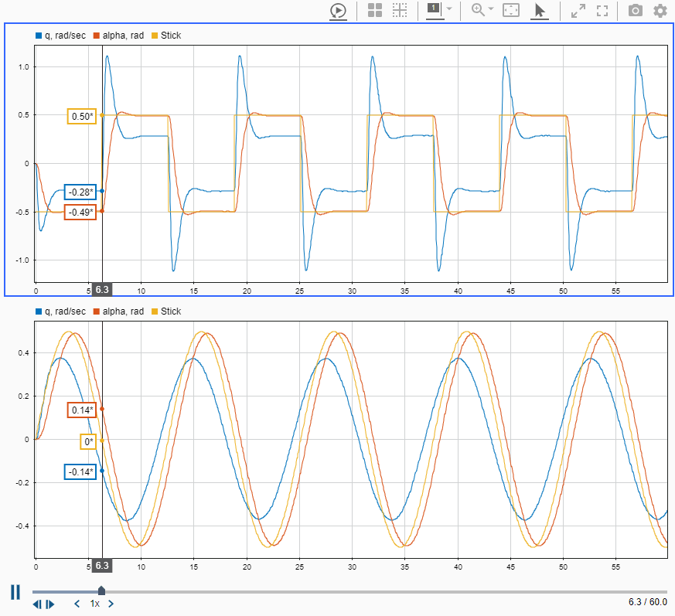Click the replay progress bar track
Image resolution: width=675 pixels, height=616 pixels.
[349, 592]
